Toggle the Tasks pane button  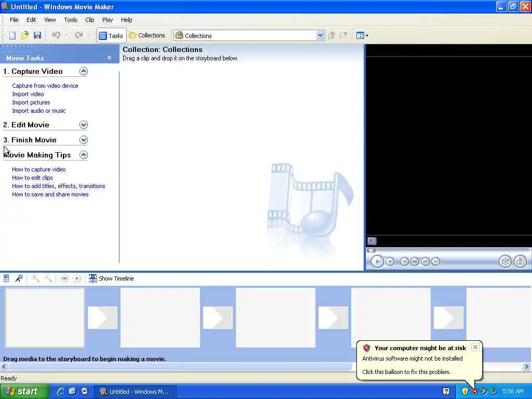(x=111, y=36)
